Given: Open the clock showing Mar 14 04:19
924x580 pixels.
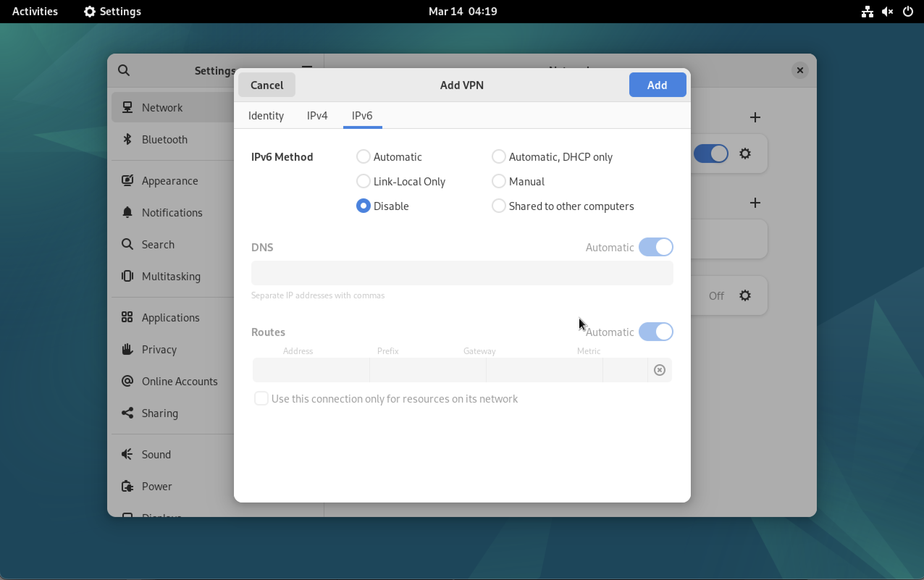Looking at the screenshot, I should coord(463,12).
